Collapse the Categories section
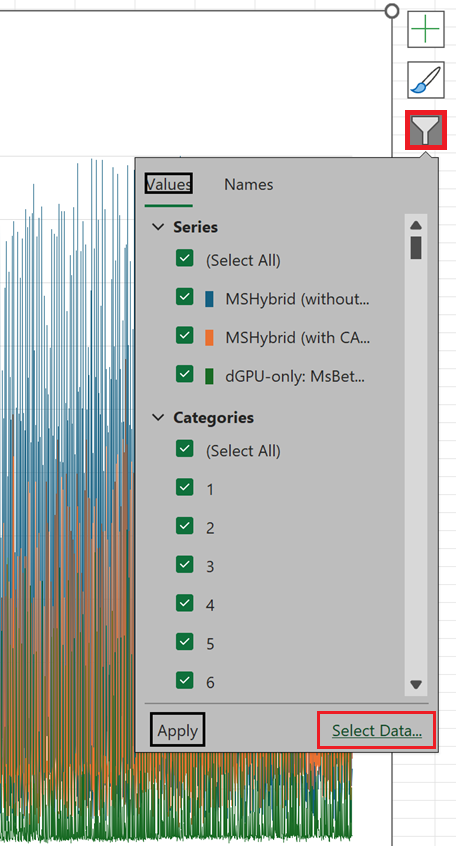Image resolution: width=456 pixels, height=846 pixels. (x=158, y=418)
